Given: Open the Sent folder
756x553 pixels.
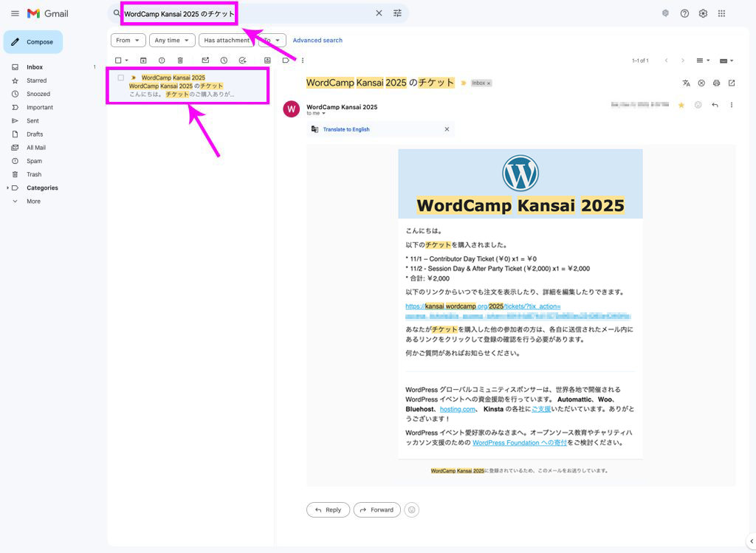Looking at the screenshot, I should 32,120.
